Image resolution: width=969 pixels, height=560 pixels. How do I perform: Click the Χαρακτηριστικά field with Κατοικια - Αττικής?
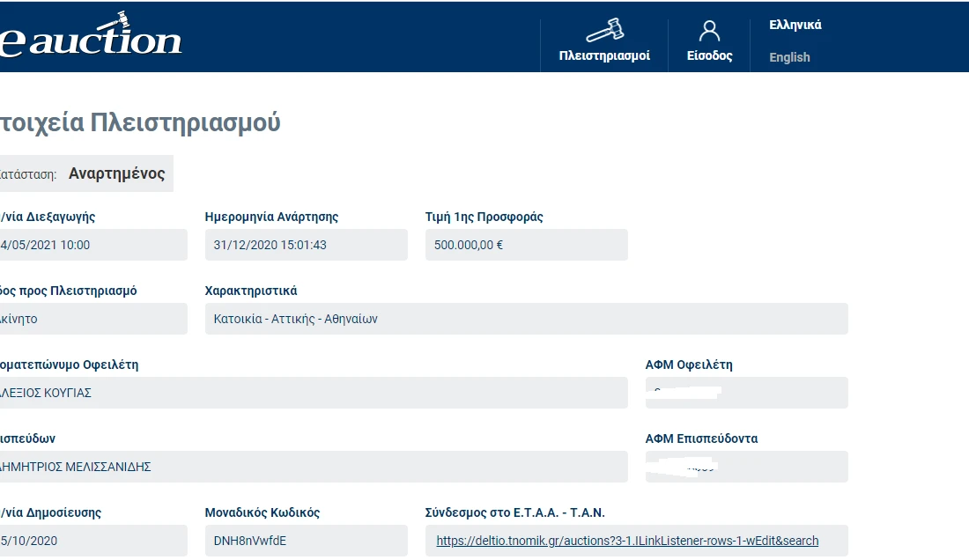pyautogui.click(x=526, y=319)
